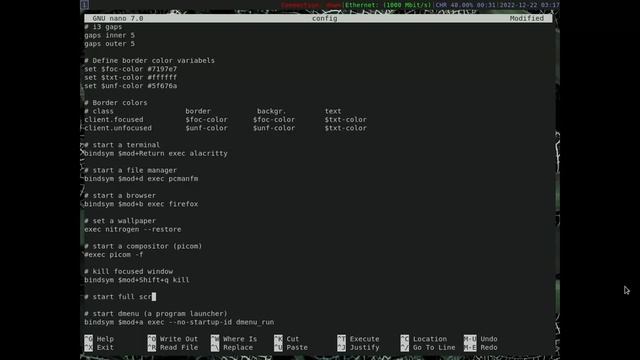
Task: Click the "#exec picom -f" line
Action: pos(113,255)
